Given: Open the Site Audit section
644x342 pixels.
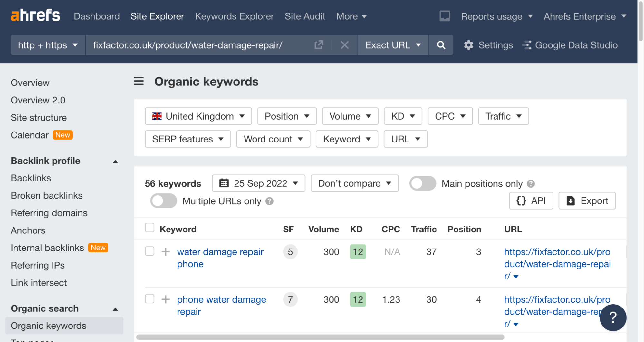Looking at the screenshot, I should (x=305, y=16).
